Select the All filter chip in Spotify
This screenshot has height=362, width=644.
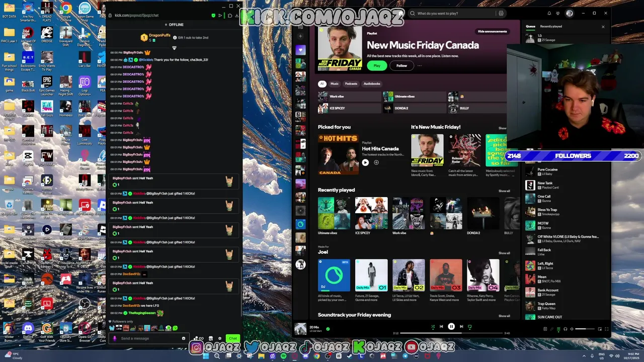coord(322,83)
